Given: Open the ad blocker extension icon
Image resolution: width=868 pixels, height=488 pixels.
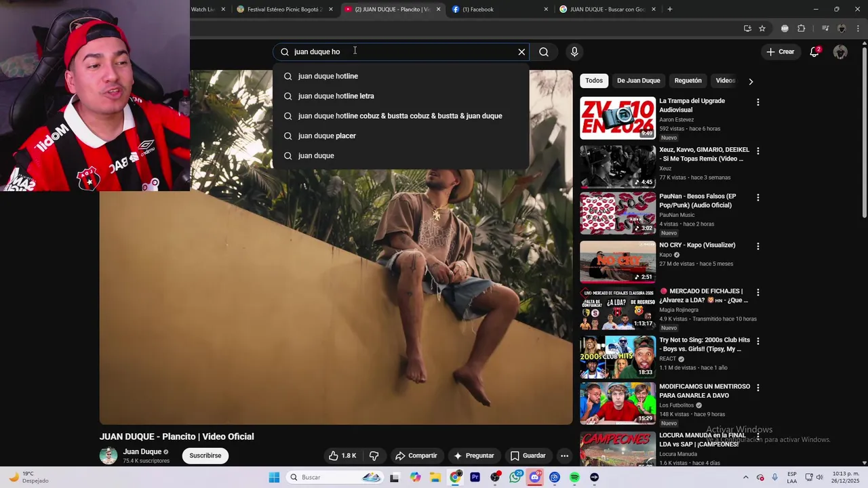Looking at the screenshot, I should pos(785,28).
